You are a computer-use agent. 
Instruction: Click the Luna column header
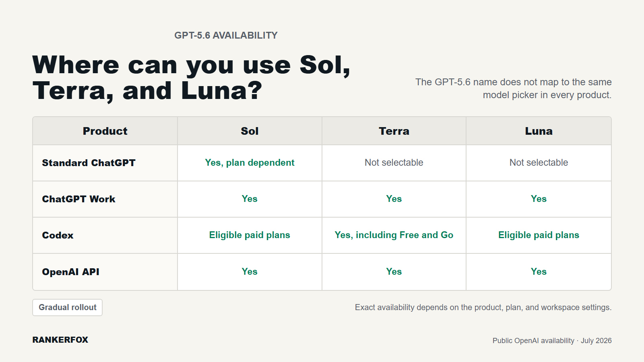539,131
